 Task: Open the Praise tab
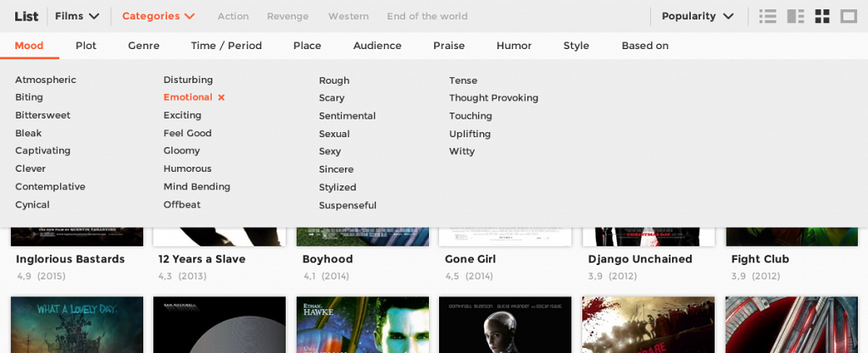pos(449,46)
